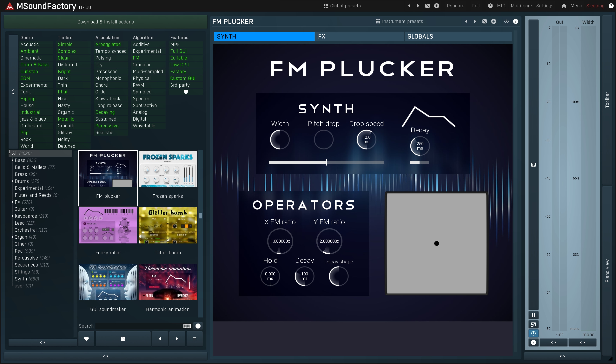Click random preset dice below search field
616x364 pixels.
(x=123, y=339)
